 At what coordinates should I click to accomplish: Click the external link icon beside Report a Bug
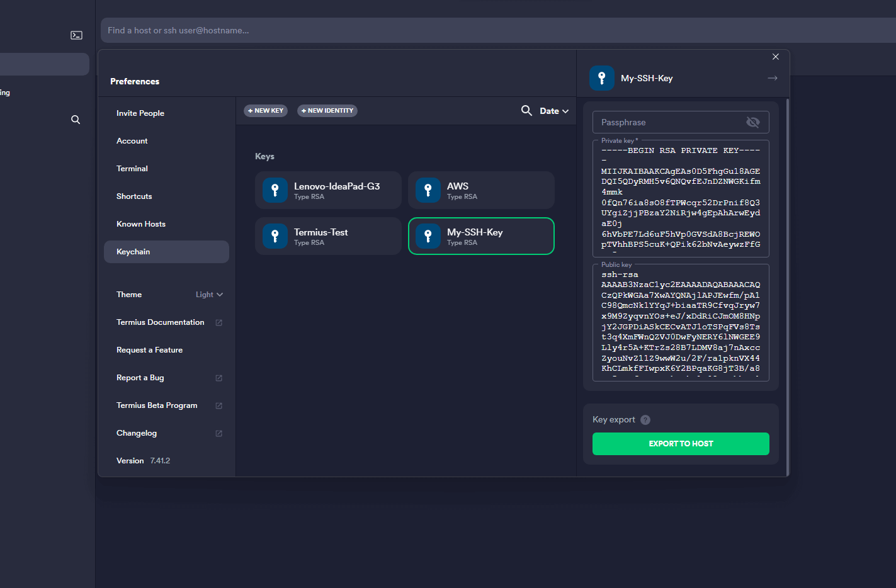(x=218, y=378)
